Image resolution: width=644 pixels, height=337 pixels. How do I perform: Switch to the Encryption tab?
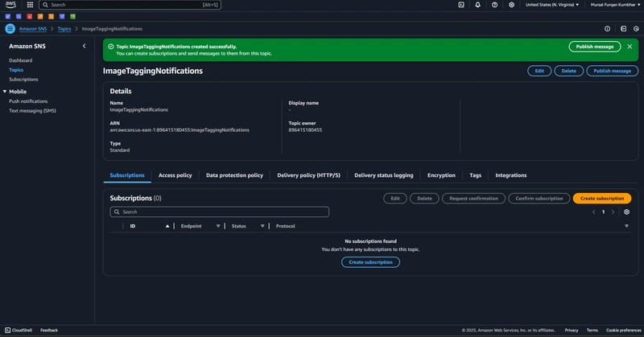[x=441, y=175]
